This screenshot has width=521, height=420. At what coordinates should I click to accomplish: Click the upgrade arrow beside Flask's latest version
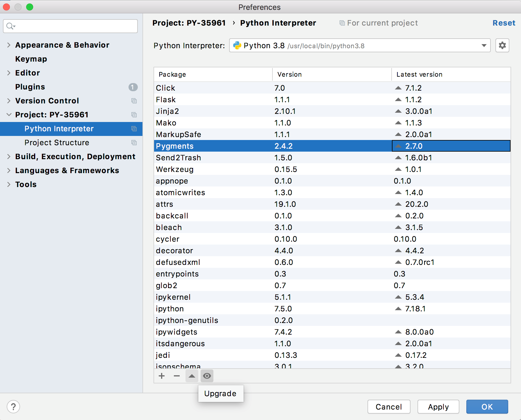pyautogui.click(x=398, y=99)
